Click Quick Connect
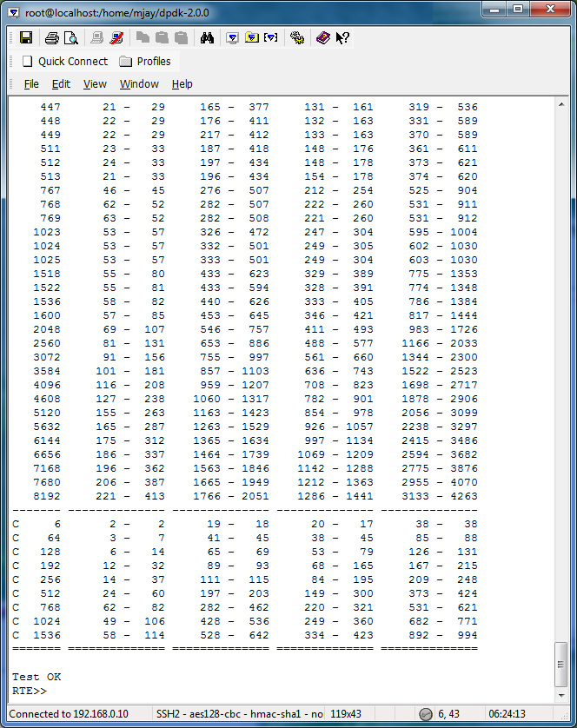 [65, 62]
